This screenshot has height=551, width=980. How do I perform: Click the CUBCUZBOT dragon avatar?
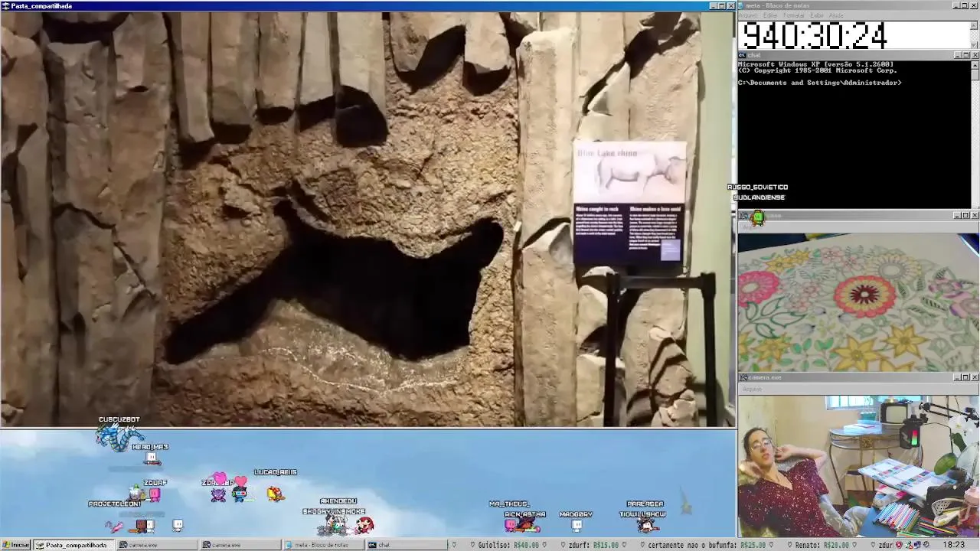tap(119, 437)
